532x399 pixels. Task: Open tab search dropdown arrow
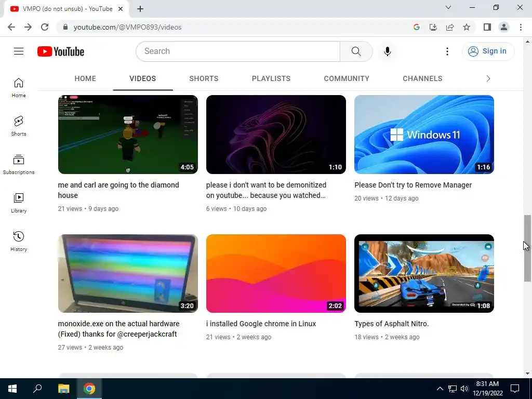tap(448, 7)
